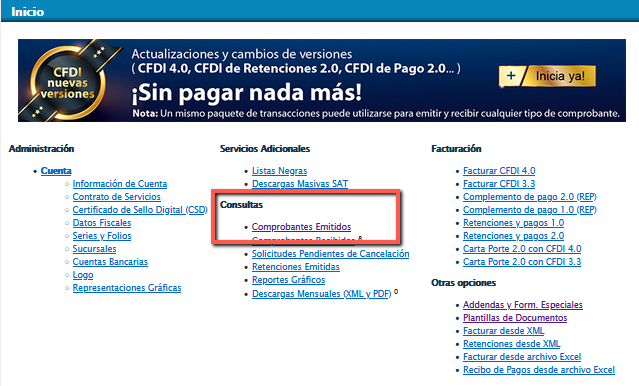
Task: Go to Certificado de Sello Digital (CSD)
Action: click(140, 210)
